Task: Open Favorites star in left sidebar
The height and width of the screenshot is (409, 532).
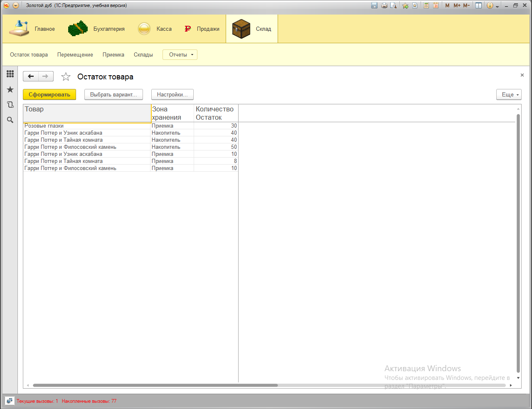Action: tap(10, 89)
